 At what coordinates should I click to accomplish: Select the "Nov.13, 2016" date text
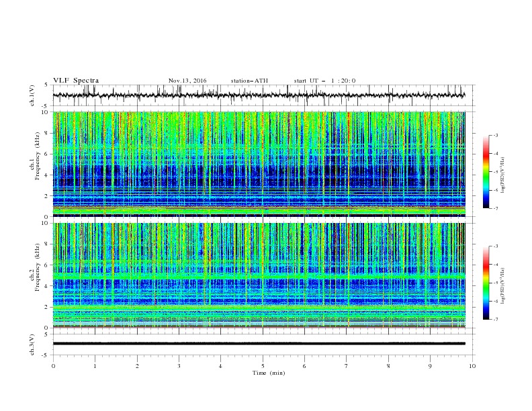coord(187,81)
